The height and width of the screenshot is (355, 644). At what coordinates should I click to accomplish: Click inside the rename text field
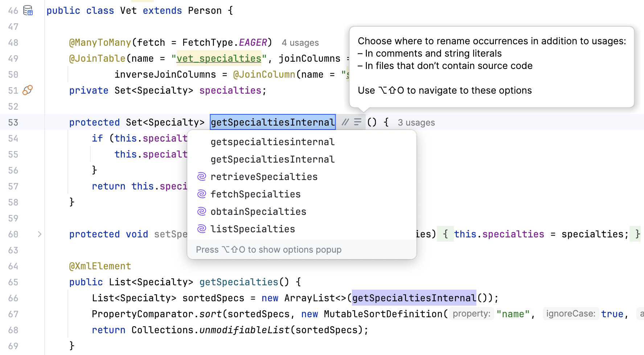pyautogui.click(x=272, y=122)
